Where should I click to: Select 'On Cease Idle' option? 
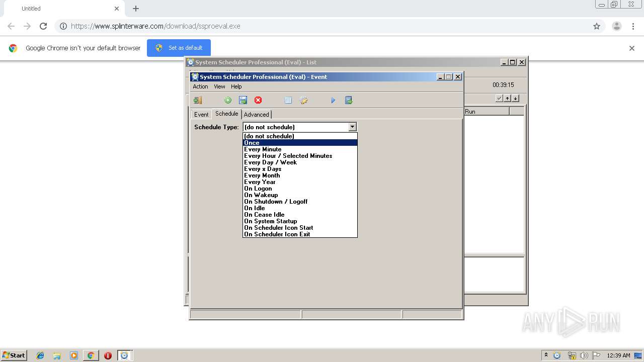300,215
